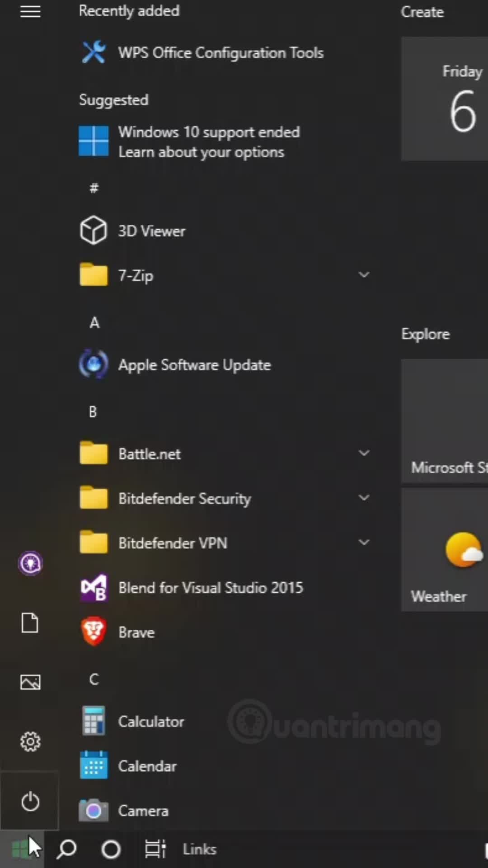The height and width of the screenshot is (868, 488).
Task: Click the '3D Viewer' app name
Action: click(x=151, y=231)
